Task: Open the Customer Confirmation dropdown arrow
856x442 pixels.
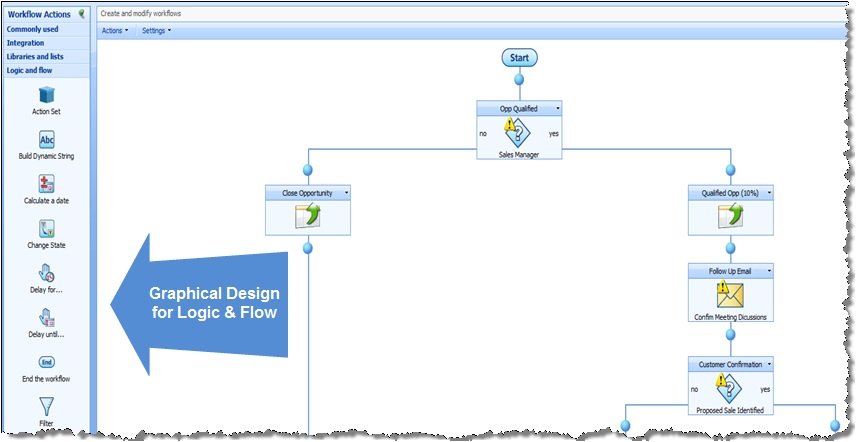Action: click(769, 365)
